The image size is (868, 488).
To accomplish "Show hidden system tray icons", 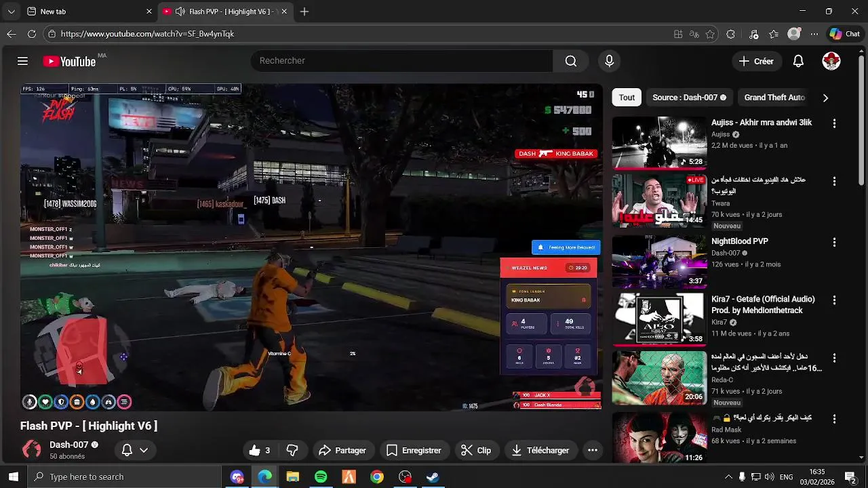I will (x=728, y=476).
